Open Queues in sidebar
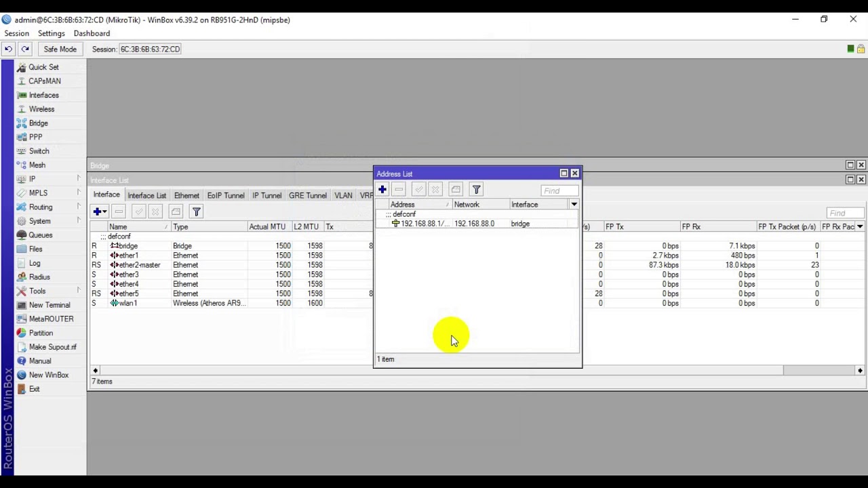 click(x=40, y=235)
